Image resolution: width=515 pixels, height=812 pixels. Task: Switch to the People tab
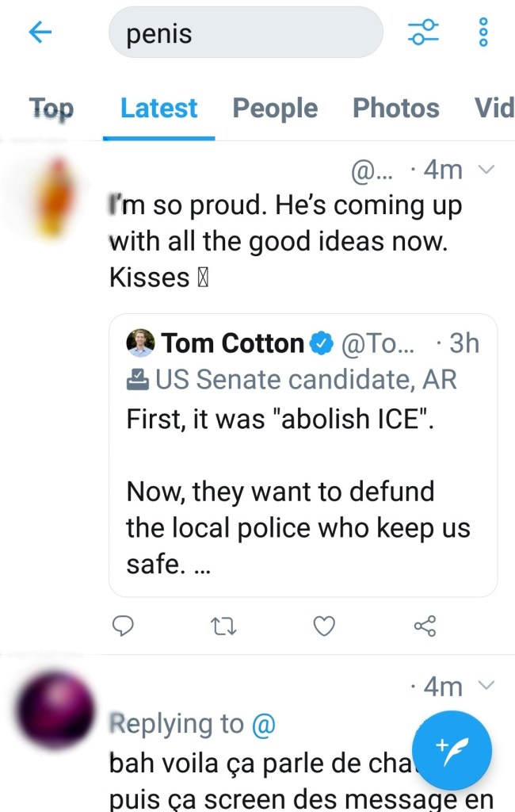[275, 109]
